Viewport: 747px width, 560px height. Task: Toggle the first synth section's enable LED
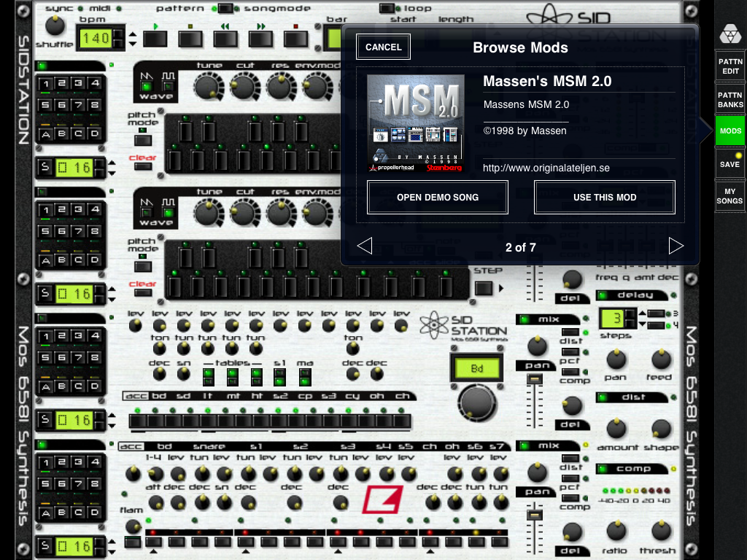click(42, 66)
